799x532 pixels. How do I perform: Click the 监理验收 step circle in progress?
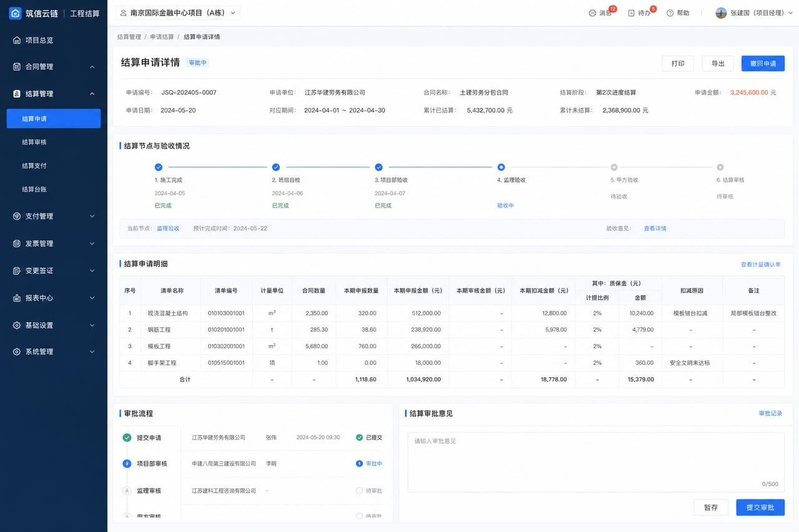coord(501,167)
